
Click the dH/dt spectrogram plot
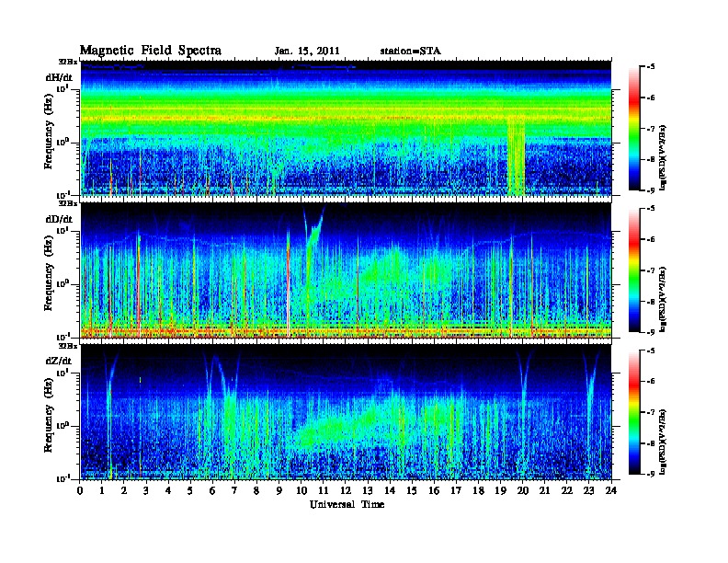(346, 128)
